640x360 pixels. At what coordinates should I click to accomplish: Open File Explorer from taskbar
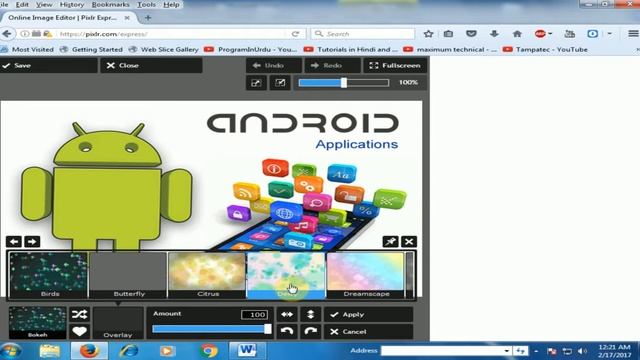(x=50, y=351)
